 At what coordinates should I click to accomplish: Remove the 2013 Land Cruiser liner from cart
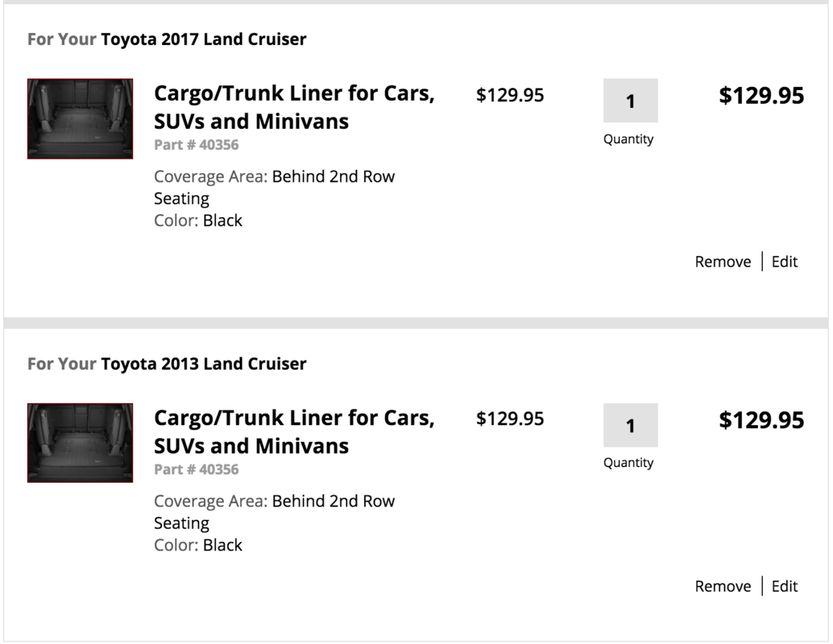coord(723,586)
